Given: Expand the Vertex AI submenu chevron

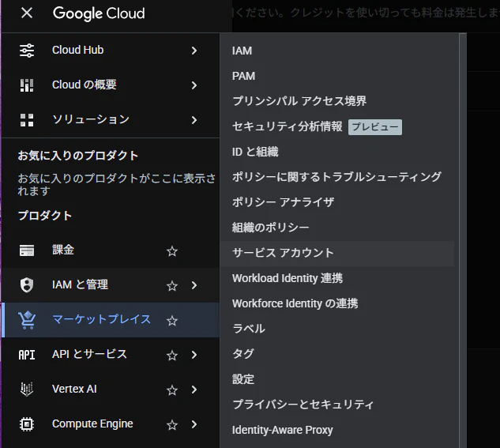Looking at the screenshot, I should pos(194,390).
